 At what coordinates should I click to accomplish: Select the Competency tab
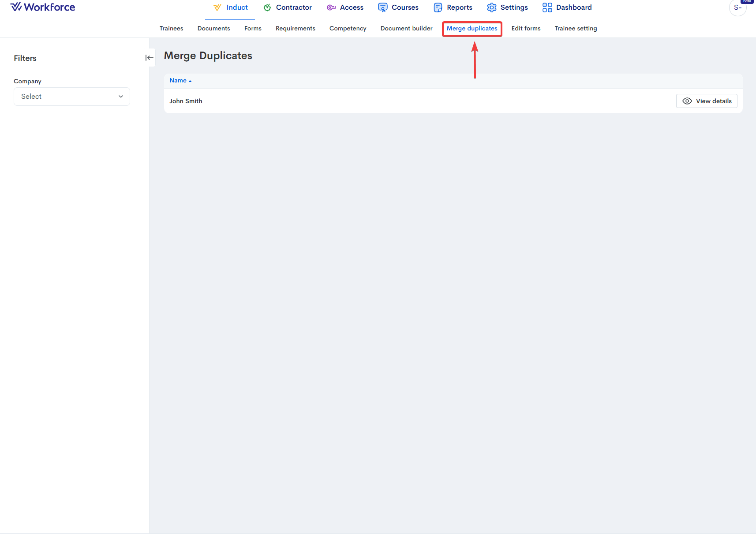(x=348, y=29)
